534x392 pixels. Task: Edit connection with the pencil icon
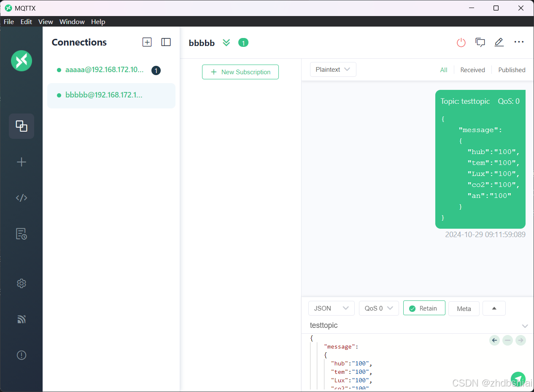[x=499, y=42]
